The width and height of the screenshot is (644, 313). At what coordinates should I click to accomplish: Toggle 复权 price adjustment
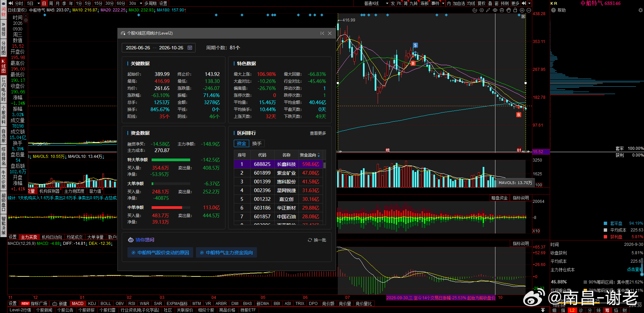pyautogui.click(x=481, y=3)
